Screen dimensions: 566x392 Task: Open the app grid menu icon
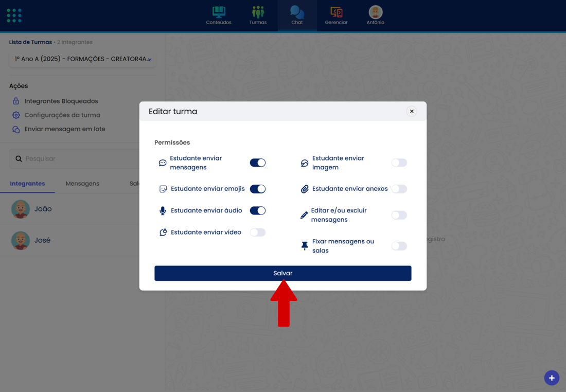click(14, 15)
